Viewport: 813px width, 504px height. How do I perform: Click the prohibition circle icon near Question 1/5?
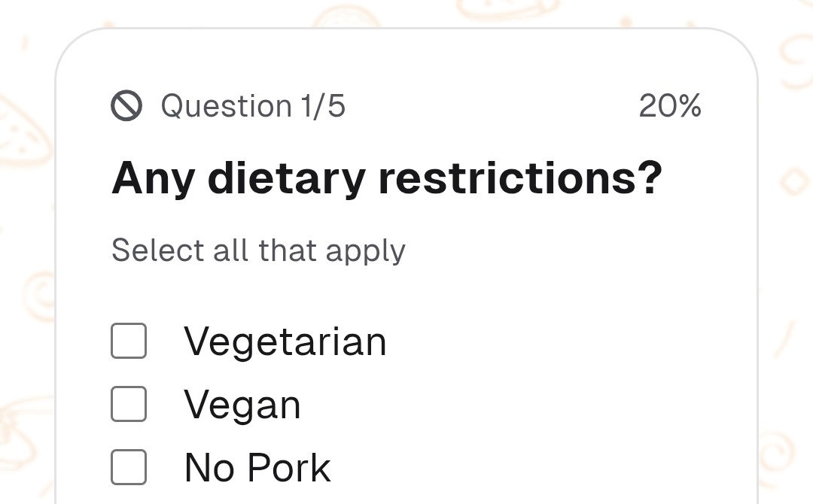tap(126, 106)
